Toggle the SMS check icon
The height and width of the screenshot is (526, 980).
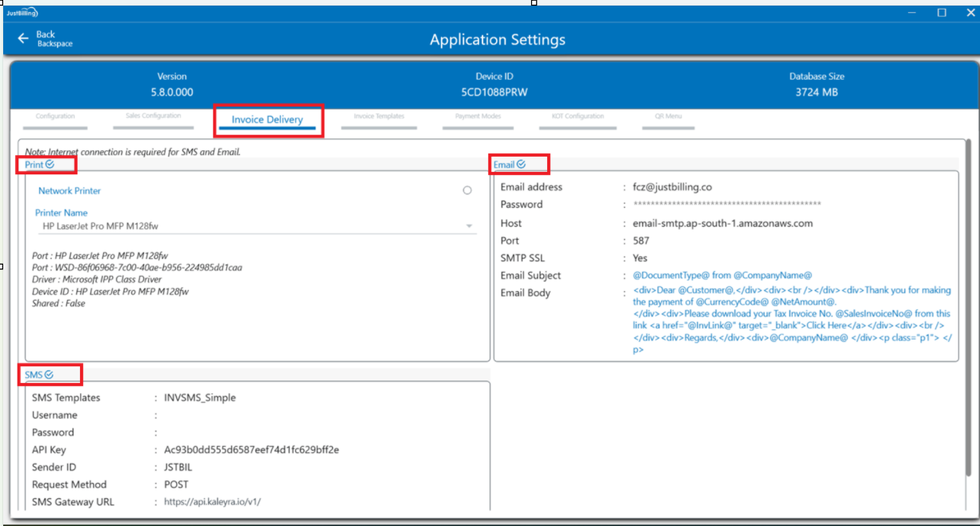click(x=49, y=374)
